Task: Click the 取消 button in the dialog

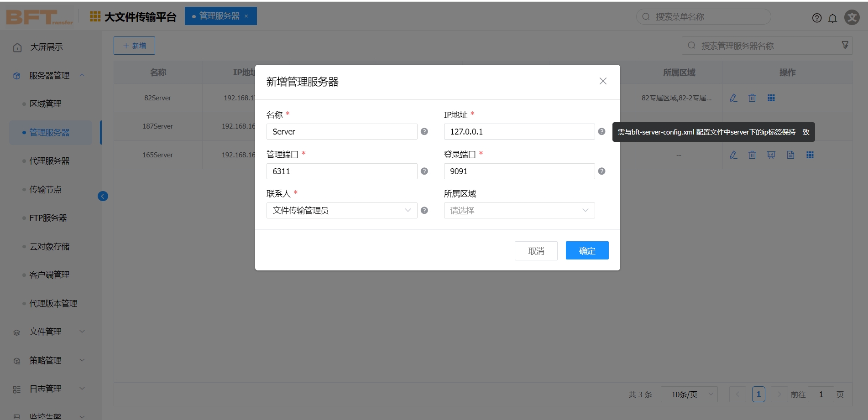Action: coord(536,251)
